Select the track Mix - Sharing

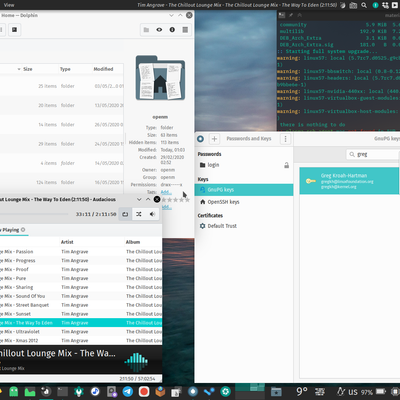[x=81, y=287]
